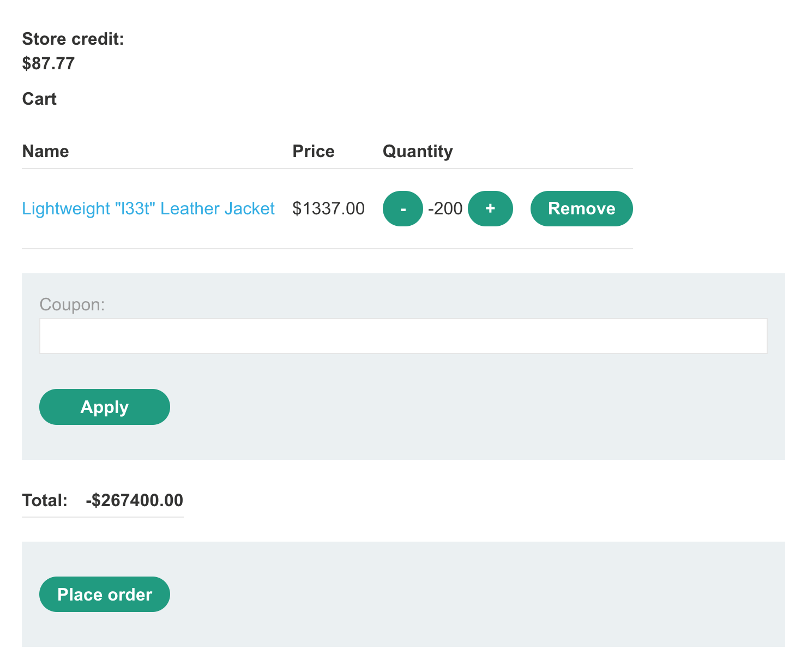Increase jacket quantity with plus button
Screen dimensions: 807x672
490,208
